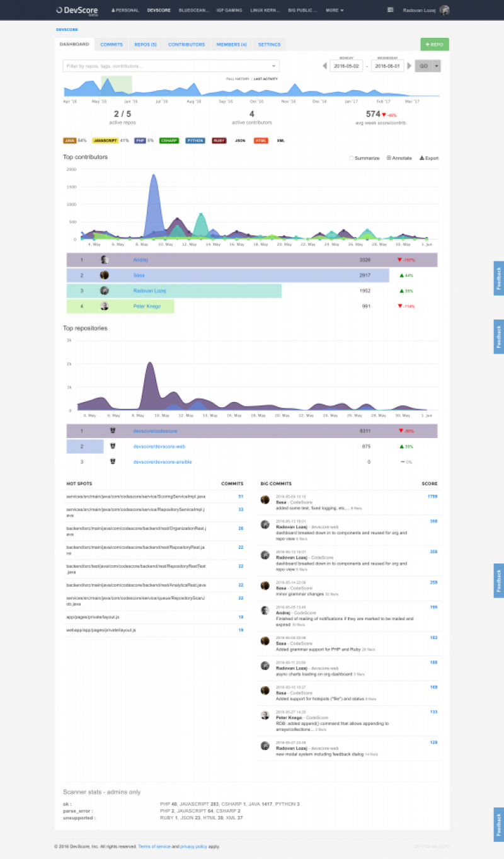Click Sasa's avatar on 'minor grammar changes' commit
The image size is (504, 859).
pos(265,585)
